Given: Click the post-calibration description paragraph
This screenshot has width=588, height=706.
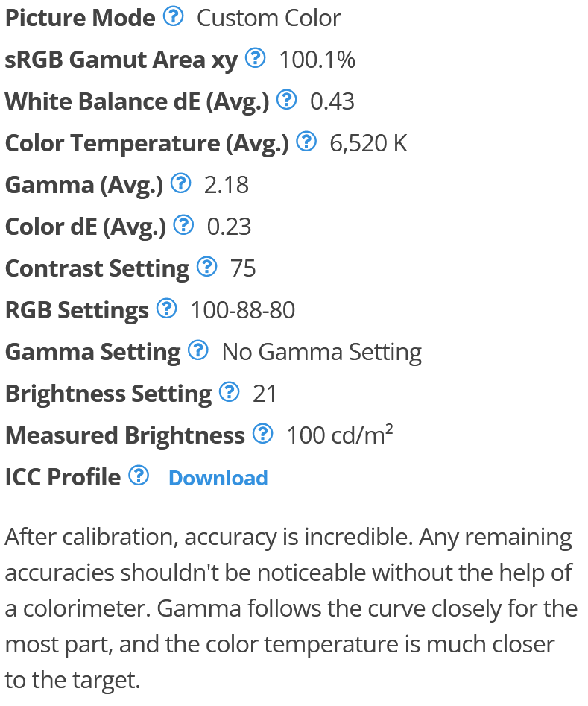Looking at the screenshot, I should 291,608.
